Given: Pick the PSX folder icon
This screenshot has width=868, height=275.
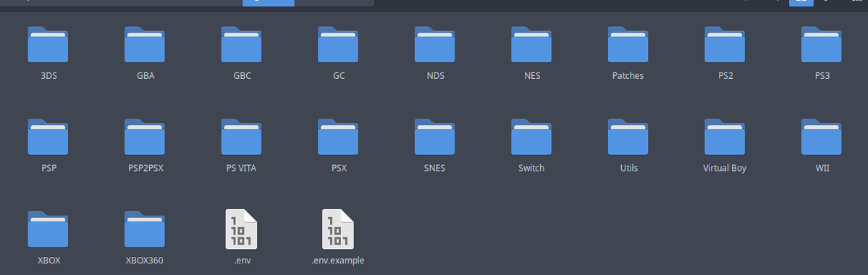Looking at the screenshot, I should point(337,137).
